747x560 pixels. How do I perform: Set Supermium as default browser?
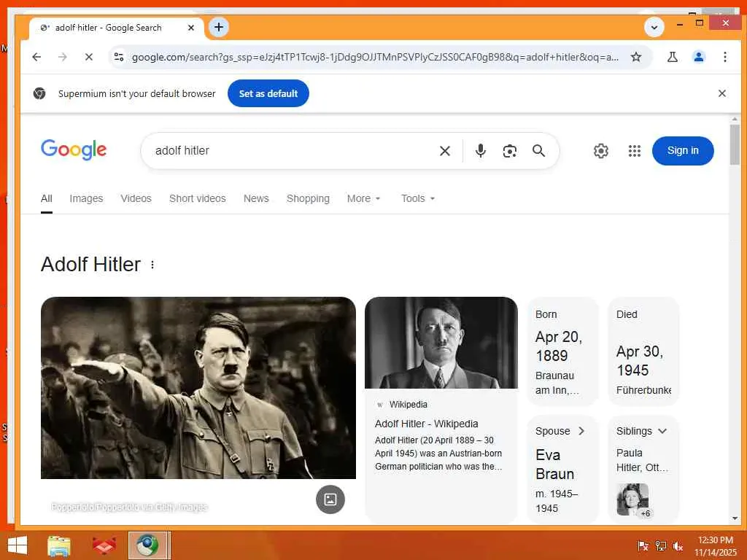point(268,93)
